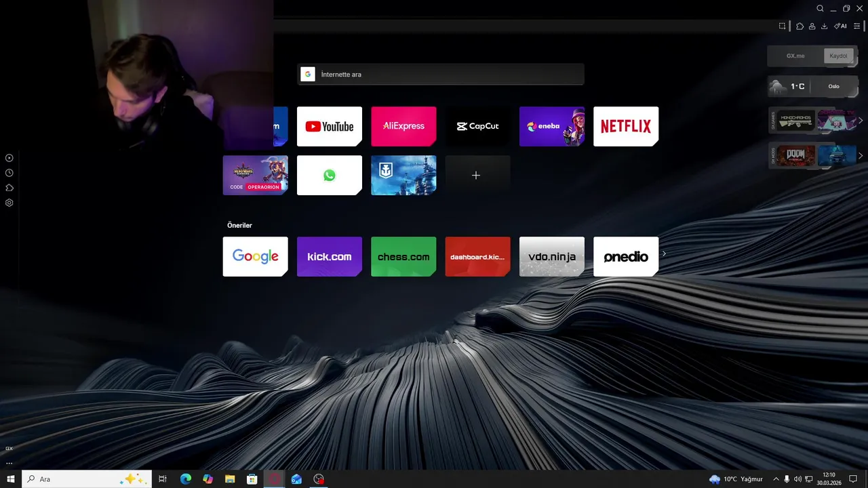Viewport: 868px width, 488px height.
Task: Open the OBS Studio taskbar icon
Action: point(319,479)
